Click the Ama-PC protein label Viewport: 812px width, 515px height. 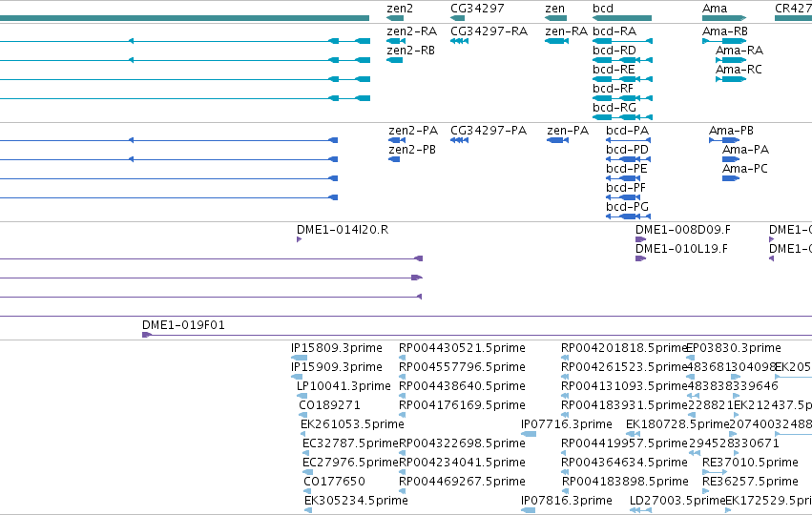(x=745, y=169)
